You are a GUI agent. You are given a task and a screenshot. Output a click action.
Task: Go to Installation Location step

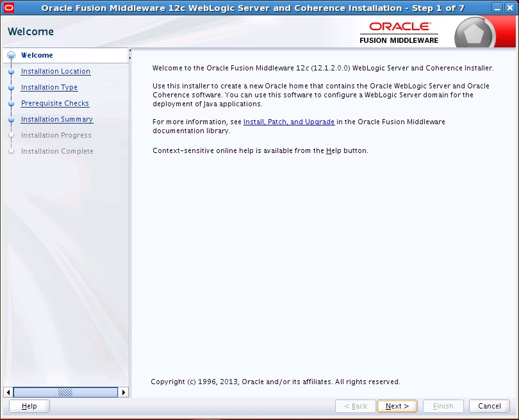[x=56, y=72]
